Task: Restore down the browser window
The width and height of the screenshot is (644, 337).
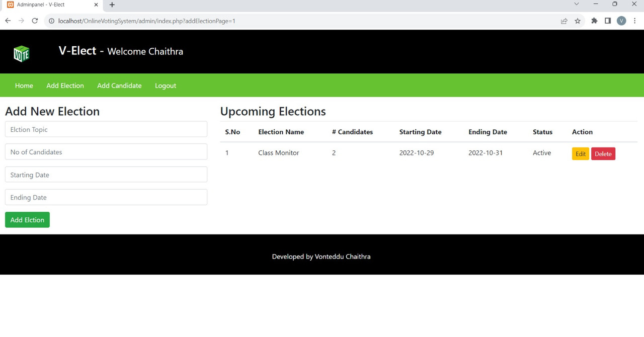Action: 615,4
